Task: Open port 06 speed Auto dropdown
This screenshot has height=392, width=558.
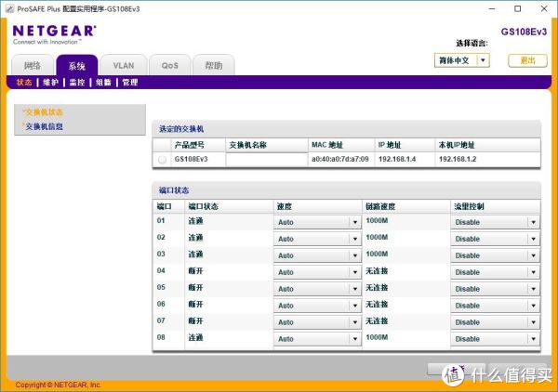Action: (317, 306)
